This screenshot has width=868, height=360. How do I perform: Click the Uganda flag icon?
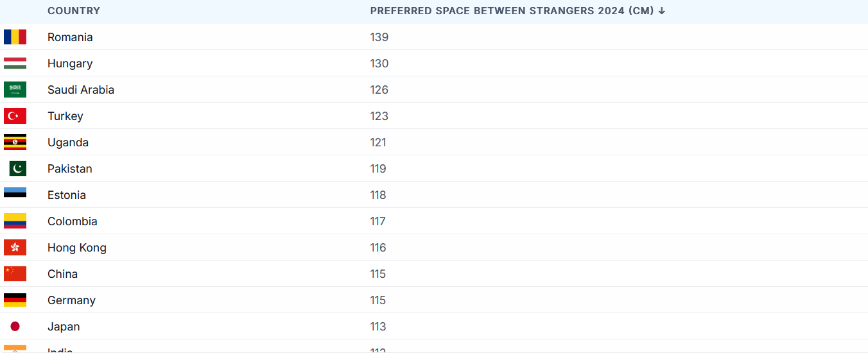click(x=15, y=142)
